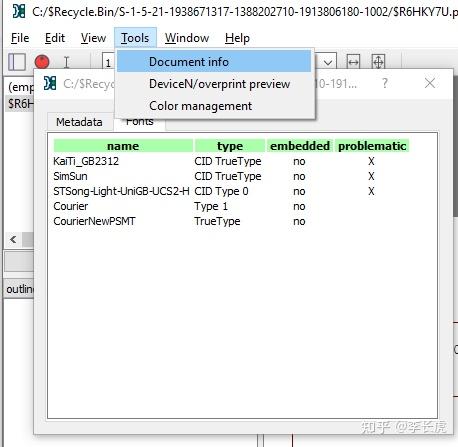Select the text cursor tool icon
The width and height of the screenshot is (458, 447).
pyautogui.click(x=66, y=62)
